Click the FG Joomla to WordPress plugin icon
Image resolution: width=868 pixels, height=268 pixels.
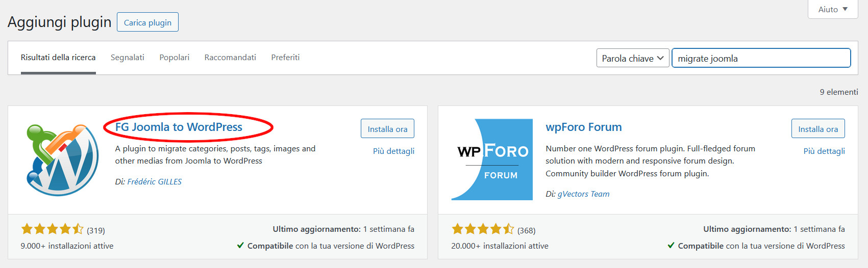click(62, 159)
